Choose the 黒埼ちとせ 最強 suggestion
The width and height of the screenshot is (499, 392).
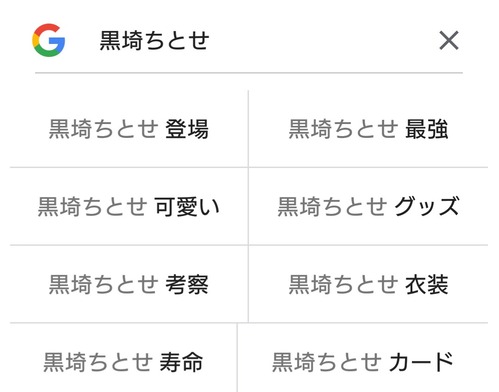tap(368, 129)
